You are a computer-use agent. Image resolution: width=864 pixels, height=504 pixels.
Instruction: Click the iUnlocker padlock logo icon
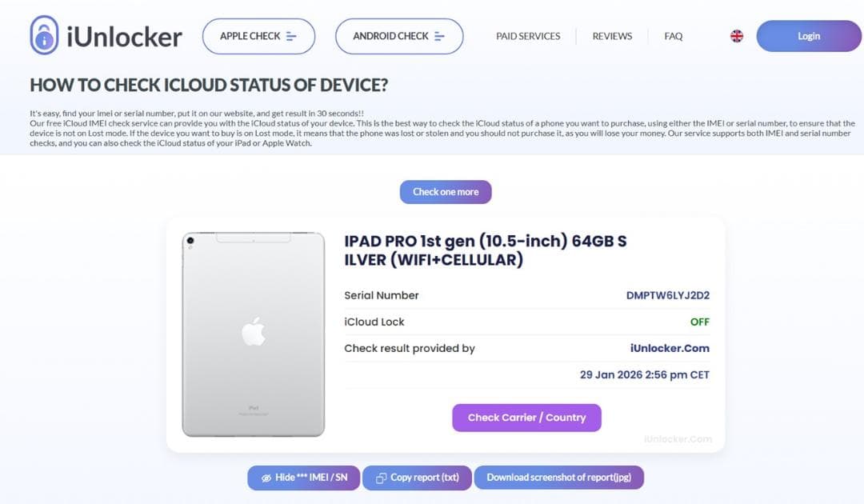pos(44,35)
